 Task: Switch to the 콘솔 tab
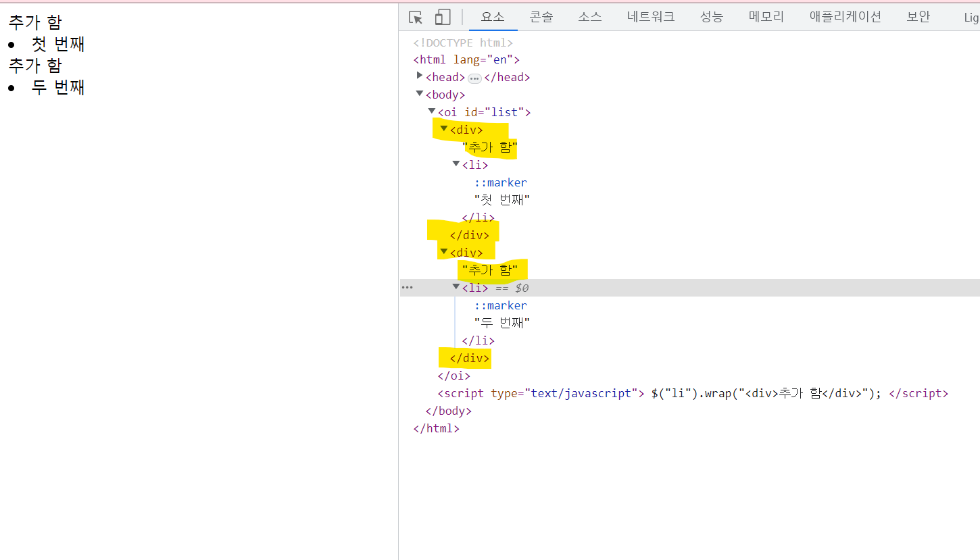coord(541,17)
